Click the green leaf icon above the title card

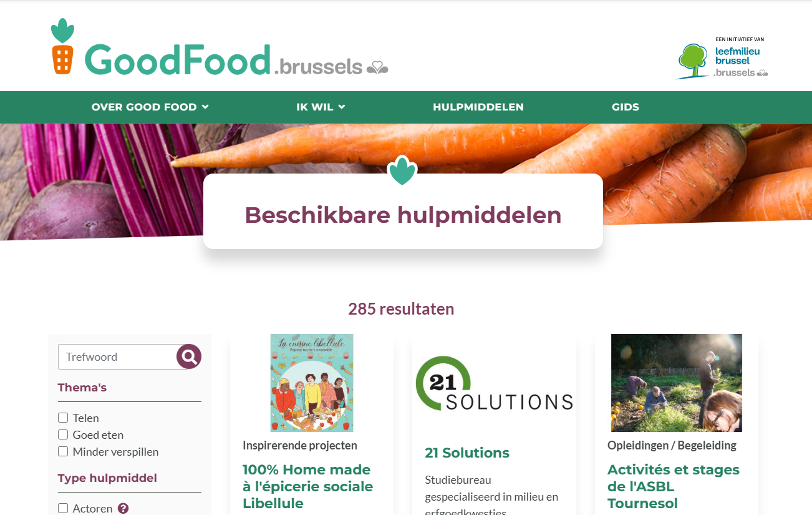click(x=402, y=170)
